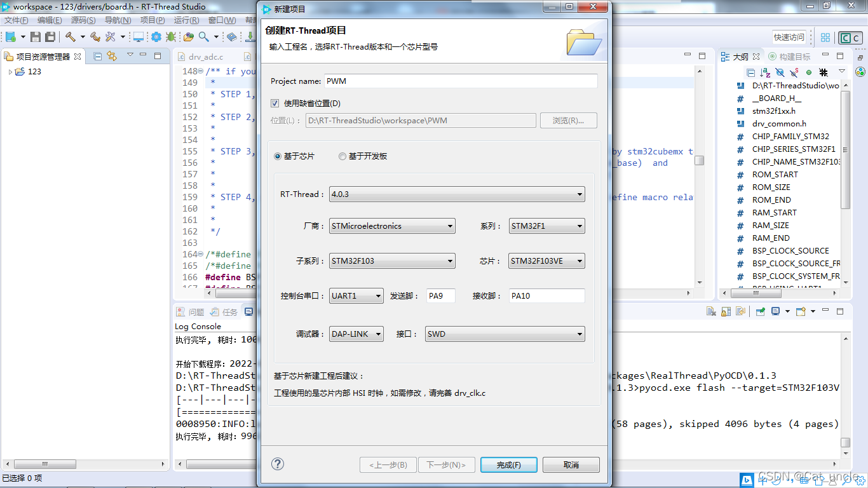
Task: Select drv_common.h in outline list
Action: (779, 124)
